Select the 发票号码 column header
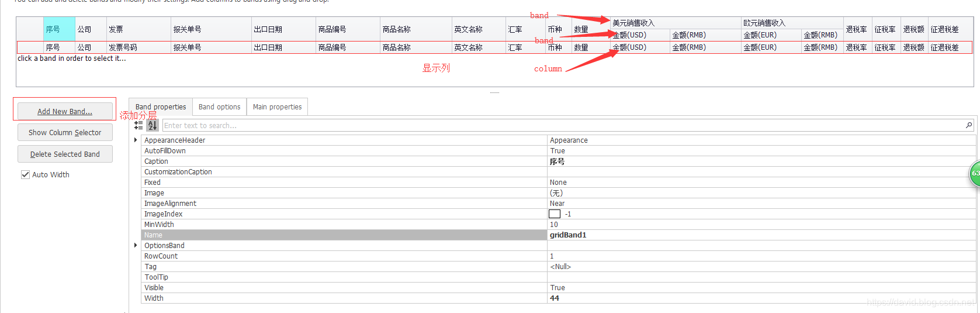Screen dimensions: 980x313 138,47
